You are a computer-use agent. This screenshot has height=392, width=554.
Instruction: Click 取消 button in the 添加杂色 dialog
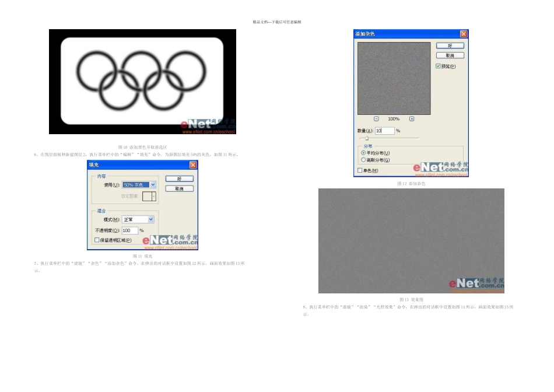pos(450,55)
